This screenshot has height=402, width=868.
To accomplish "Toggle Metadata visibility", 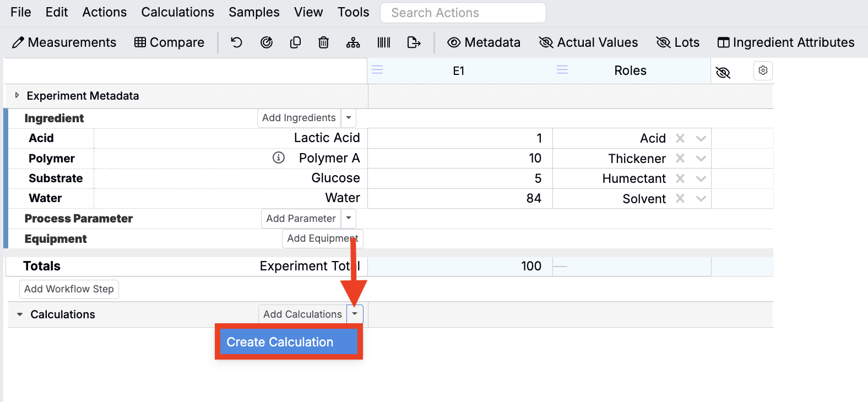I will (484, 42).
